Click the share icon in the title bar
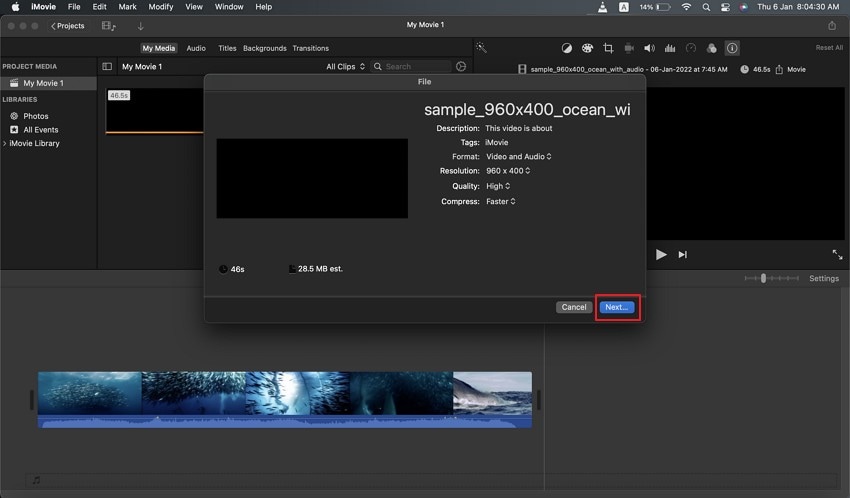This screenshot has height=498, width=850. 832,25
